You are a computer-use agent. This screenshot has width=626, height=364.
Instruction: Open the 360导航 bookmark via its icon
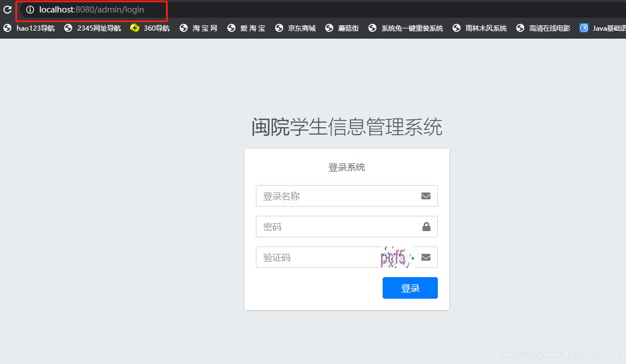pyautogui.click(x=135, y=28)
